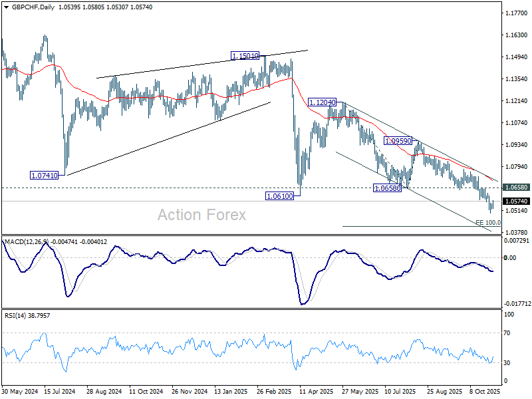
Task: Click the current price 1.05740 axis tag
Action: coord(516,201)
